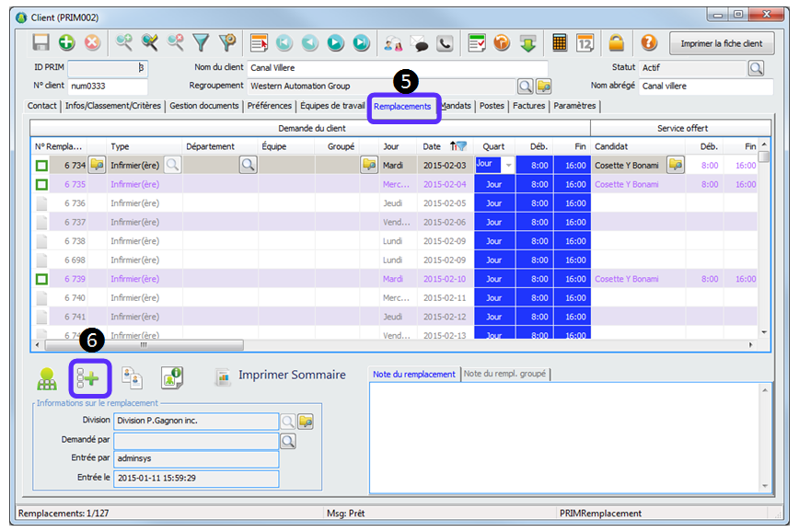Click the calculator icon in toolbar
The image size is (799, 532).
point(560,43)
